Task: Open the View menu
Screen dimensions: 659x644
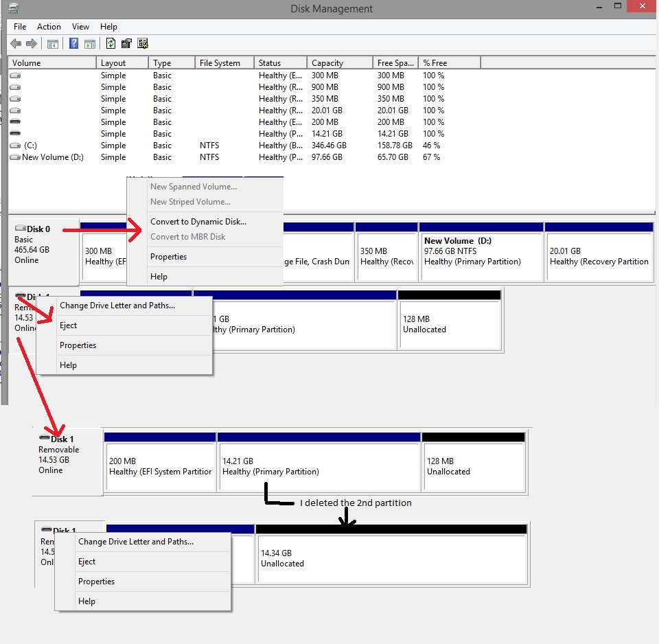Action: click(x=80, y=27)
